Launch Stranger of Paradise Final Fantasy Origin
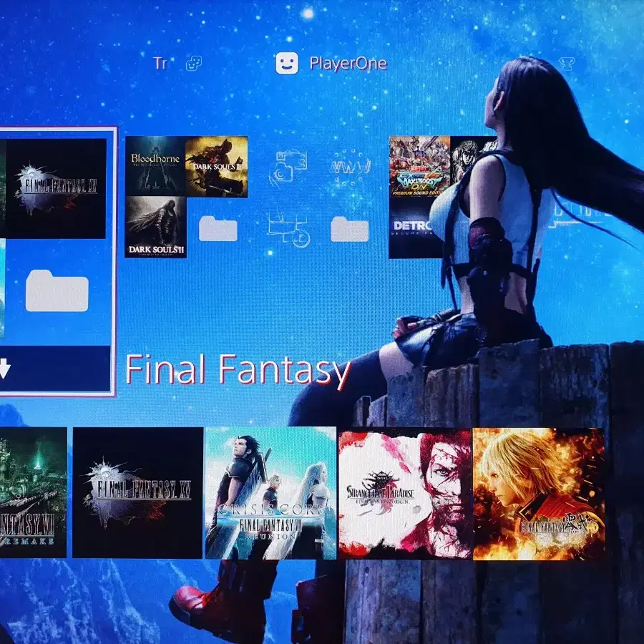The image size is (644, 644). point(405,493)
